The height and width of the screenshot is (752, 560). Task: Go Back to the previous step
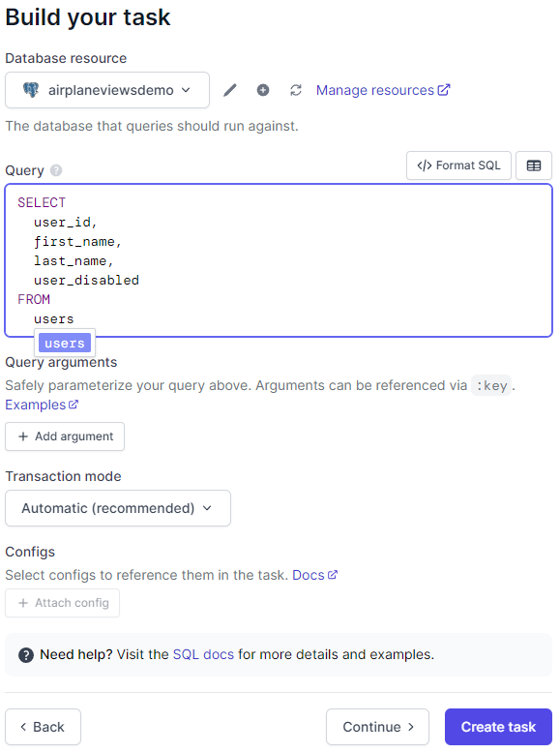[44, 727]
